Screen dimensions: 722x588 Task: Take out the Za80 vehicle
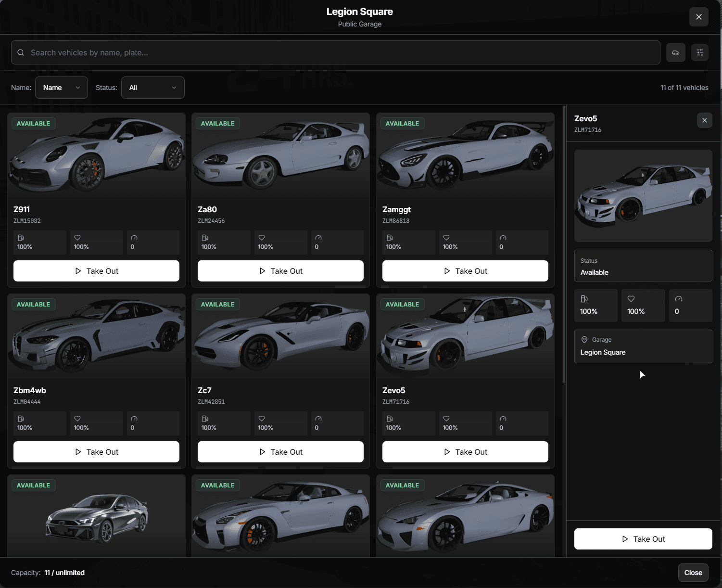click(280, 271)
